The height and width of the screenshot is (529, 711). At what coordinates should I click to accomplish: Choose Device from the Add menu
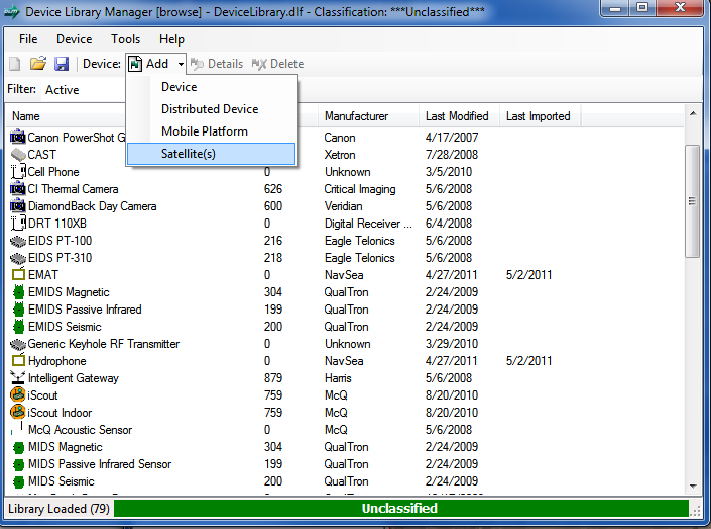click(x=211, y=87)
